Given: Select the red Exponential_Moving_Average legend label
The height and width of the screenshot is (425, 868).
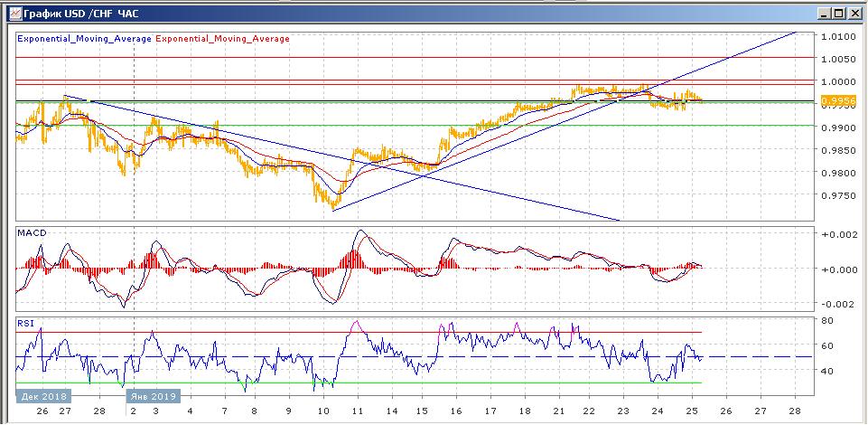Looking at the screenshot, I should tap(223, 39).
